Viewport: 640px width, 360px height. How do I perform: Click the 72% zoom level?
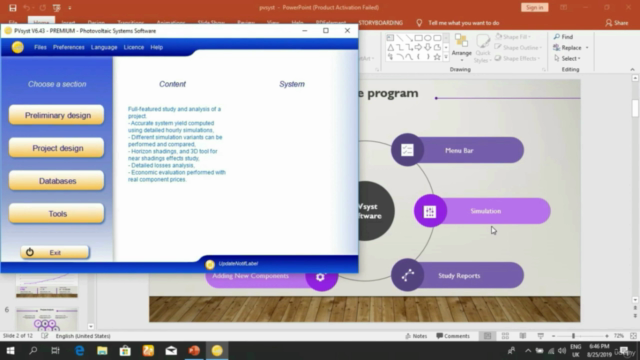click(x=619, y=336)
